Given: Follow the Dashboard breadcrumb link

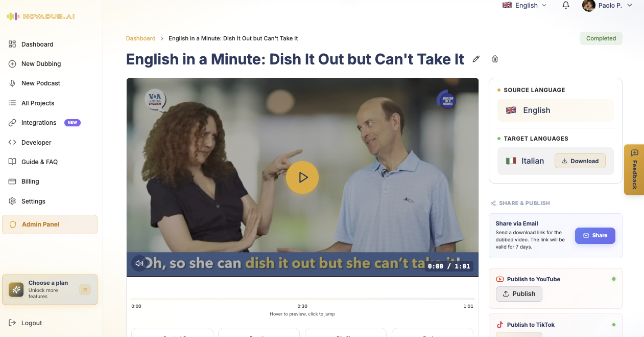Looking at the screenshot, I should pos(140,38).
